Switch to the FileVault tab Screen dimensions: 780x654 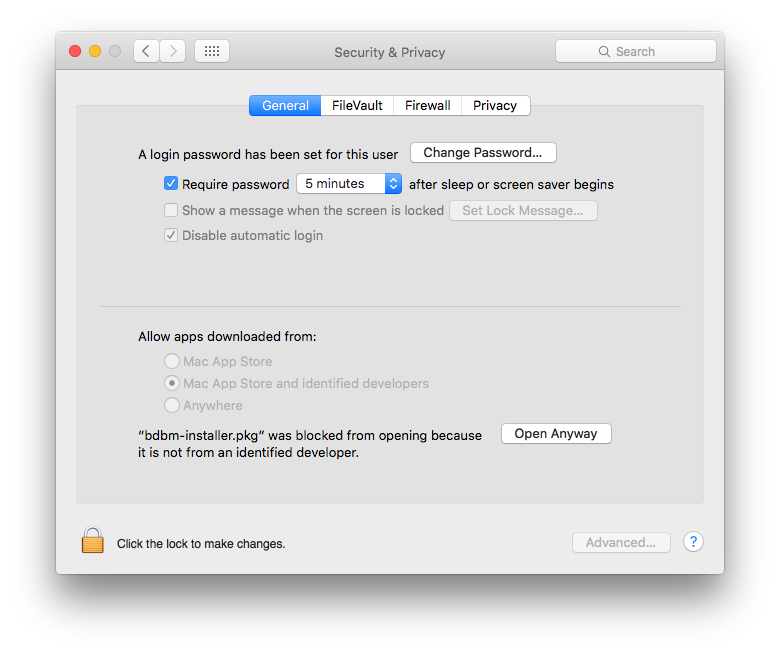(x=357, y=105)
